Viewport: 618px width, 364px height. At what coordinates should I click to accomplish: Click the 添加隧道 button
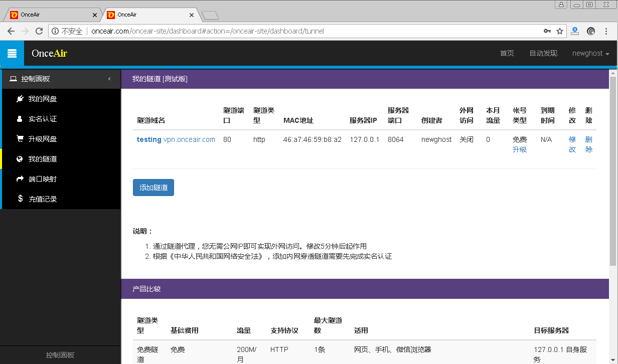(x=153, y=188)
